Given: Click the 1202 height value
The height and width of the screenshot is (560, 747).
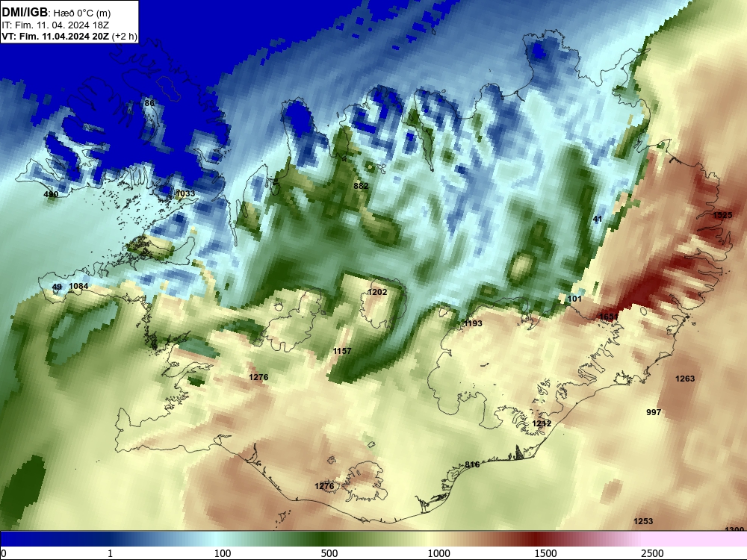Looking at the screenshot, I should click(x=377, y=292).
